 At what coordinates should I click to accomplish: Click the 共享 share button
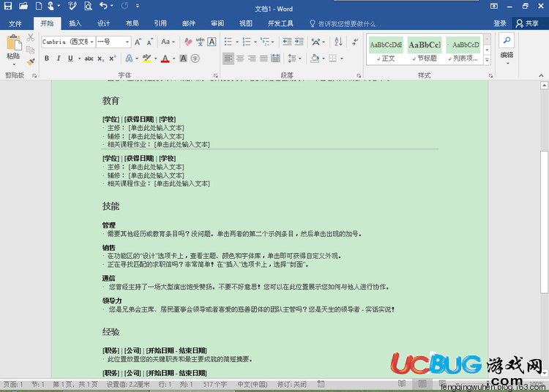click(527, 23)
